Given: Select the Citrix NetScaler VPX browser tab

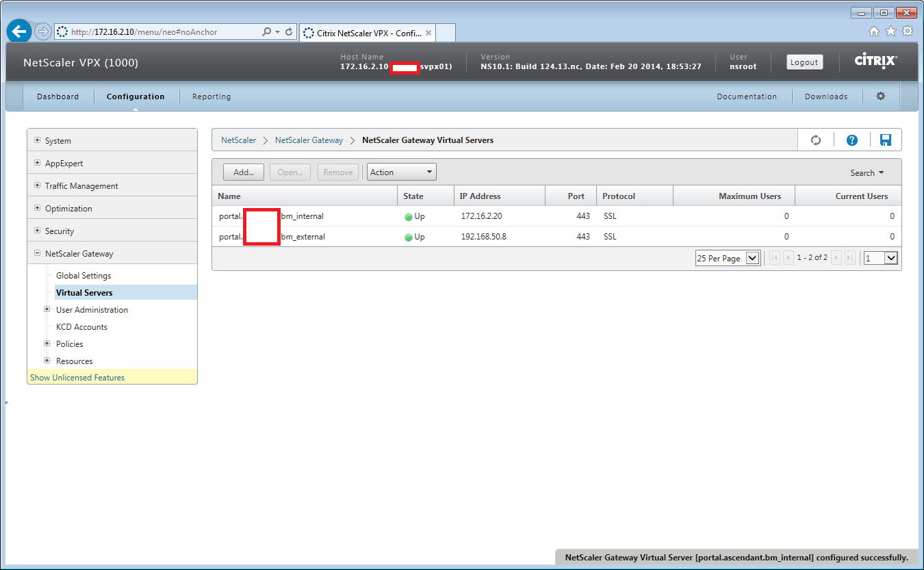Looking at the screenshot, I should click(368, 32).
